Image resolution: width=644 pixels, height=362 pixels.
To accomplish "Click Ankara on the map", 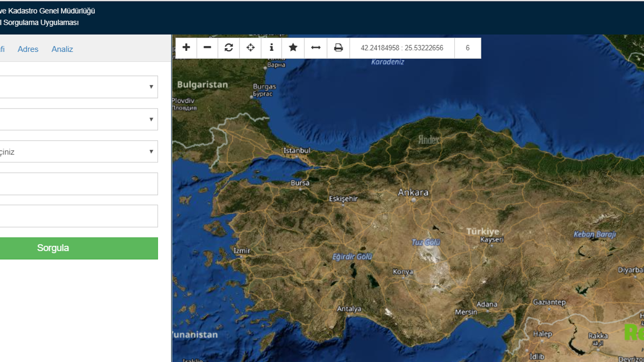I will point(413,193).
